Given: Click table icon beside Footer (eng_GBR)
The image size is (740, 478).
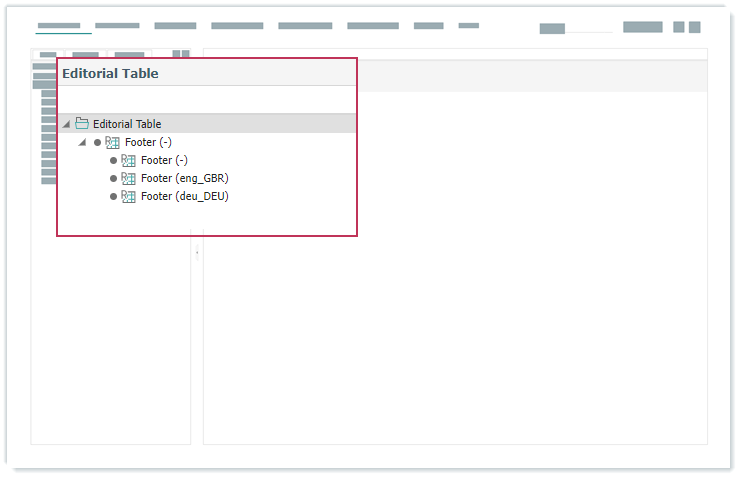Looking at the screenshot, I should click(128, 179).
